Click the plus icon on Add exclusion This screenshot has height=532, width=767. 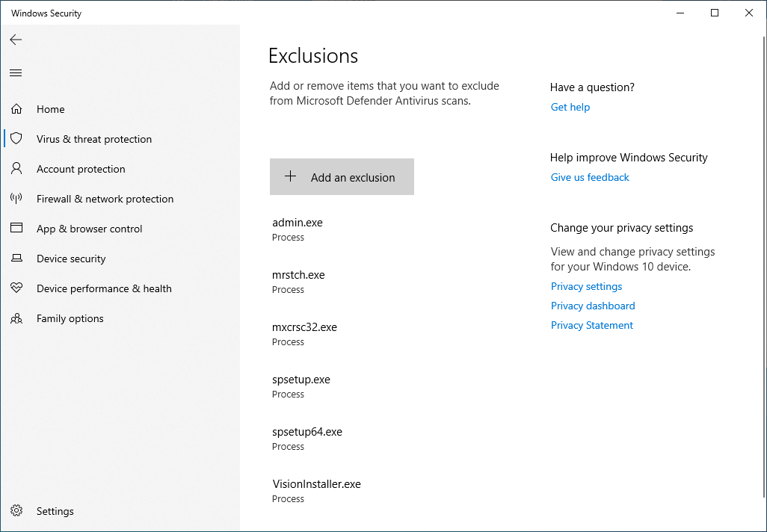[x=291, y=176]
